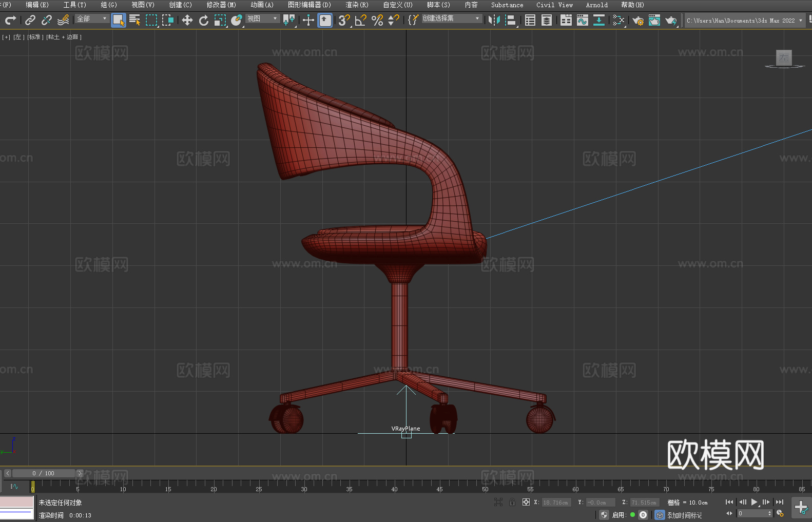Click the X coordinate field
Image resolution: width=812 pixels, height=522 pixels.
pos(557,502)
